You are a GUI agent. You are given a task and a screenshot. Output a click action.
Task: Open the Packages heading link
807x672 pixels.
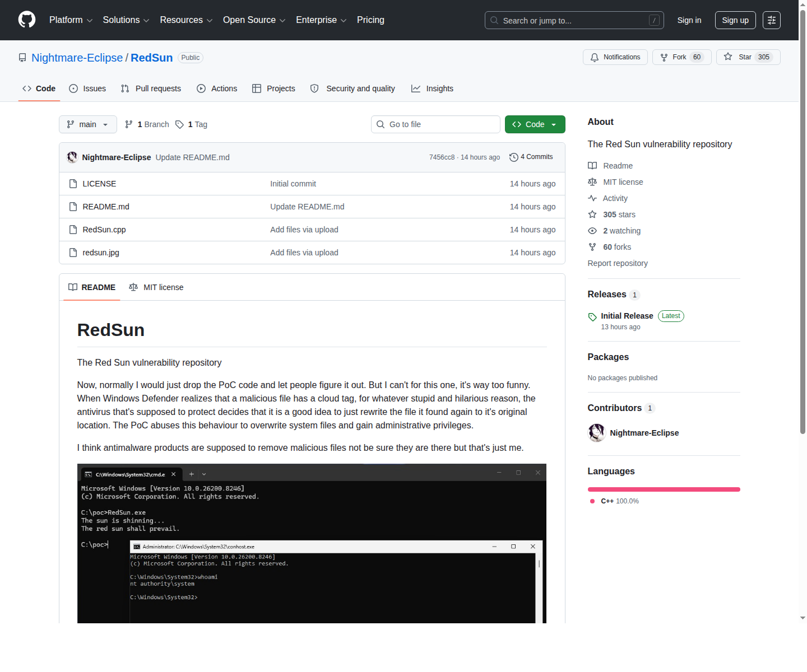pos(608,357)
